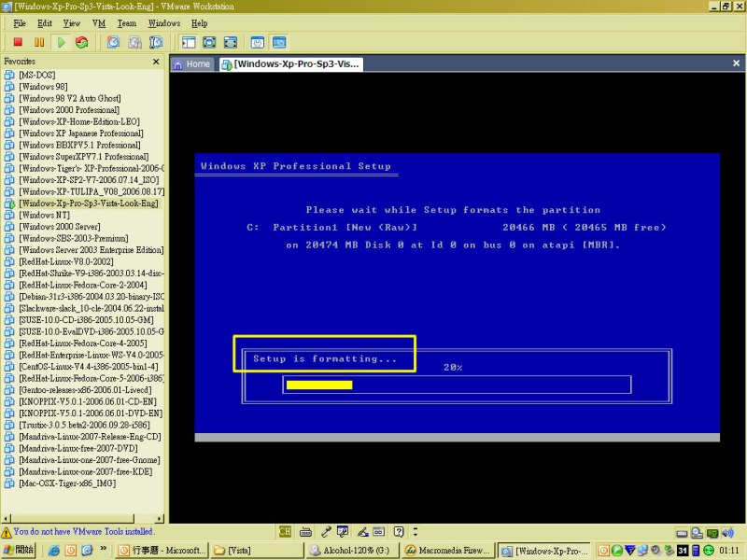
Task: Click the CH language bar indicator
Action: pyautogui.click(x=285, y=531)
